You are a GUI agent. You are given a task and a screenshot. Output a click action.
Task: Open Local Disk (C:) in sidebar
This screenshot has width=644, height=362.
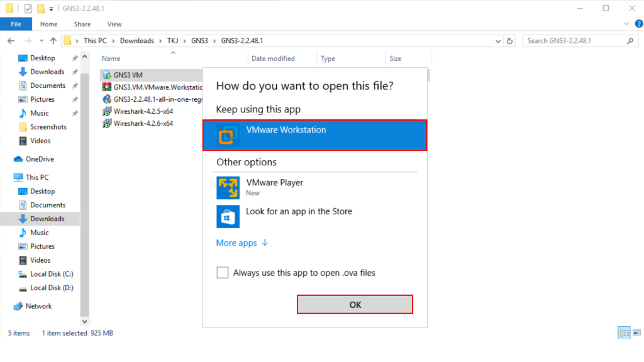pyautogui.click(x=52, y=274)
